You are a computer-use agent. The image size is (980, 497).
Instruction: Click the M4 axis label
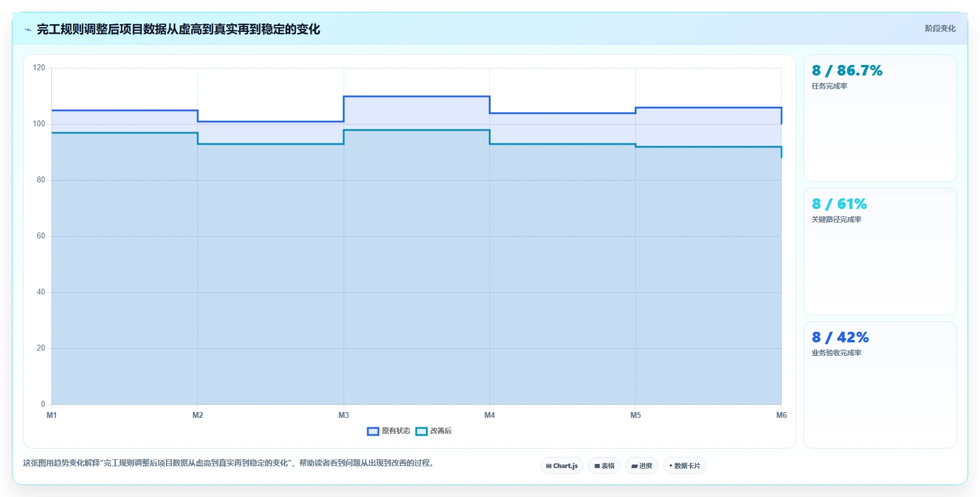coord(489,416)
